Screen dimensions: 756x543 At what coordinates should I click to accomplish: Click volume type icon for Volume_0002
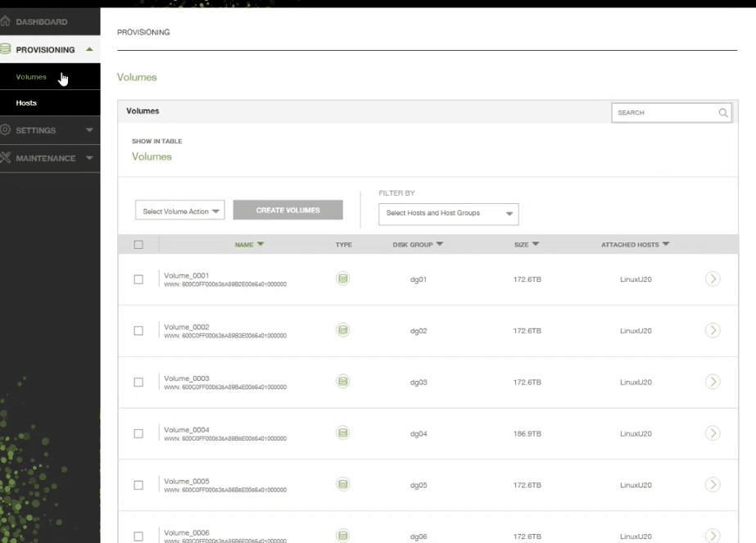click(343, 330)
